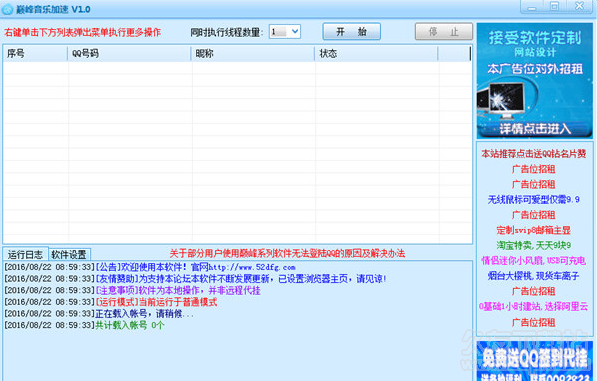Open 淘宝特卖,天天9块9 link
The image size is (597, 381).
534,245
